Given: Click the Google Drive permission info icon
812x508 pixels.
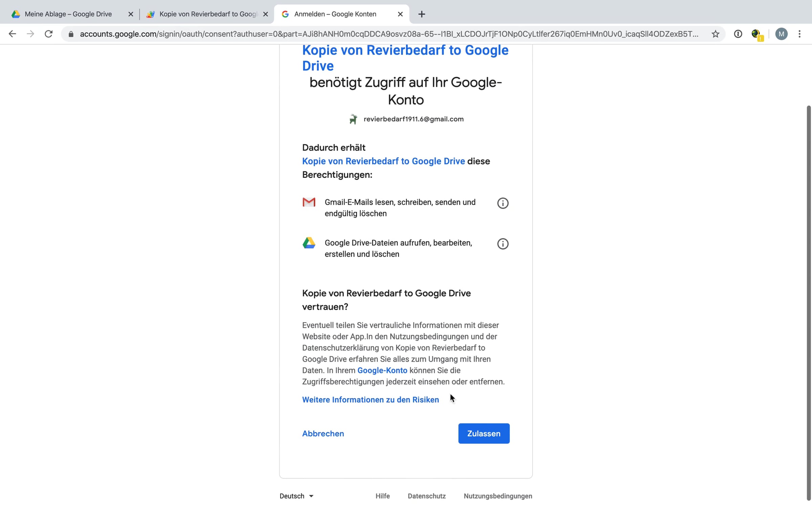Looking at the screenshot, I should pos(502,244).
